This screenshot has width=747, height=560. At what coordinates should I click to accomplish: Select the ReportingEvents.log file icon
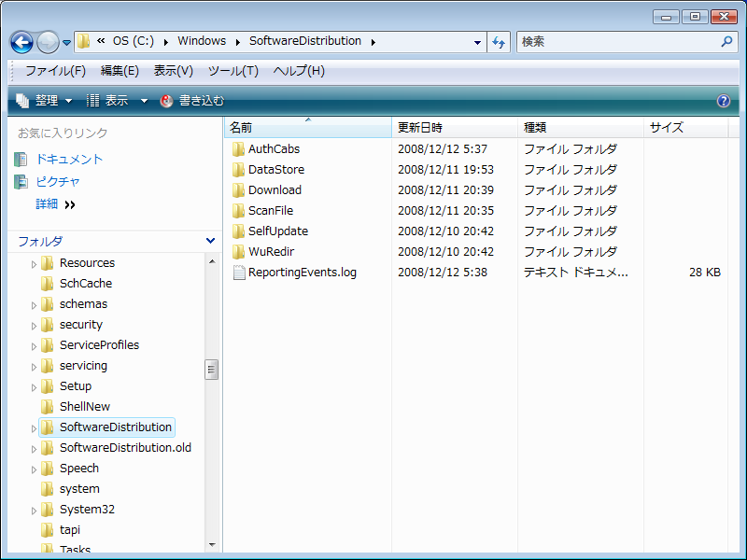[x=239, y=273]
